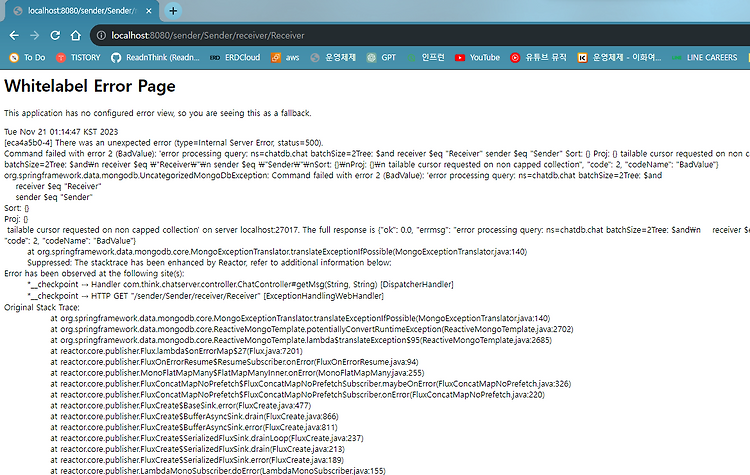Select the localhost:8080/sender tab
This screenshot has width=750, height=475.
80,11
